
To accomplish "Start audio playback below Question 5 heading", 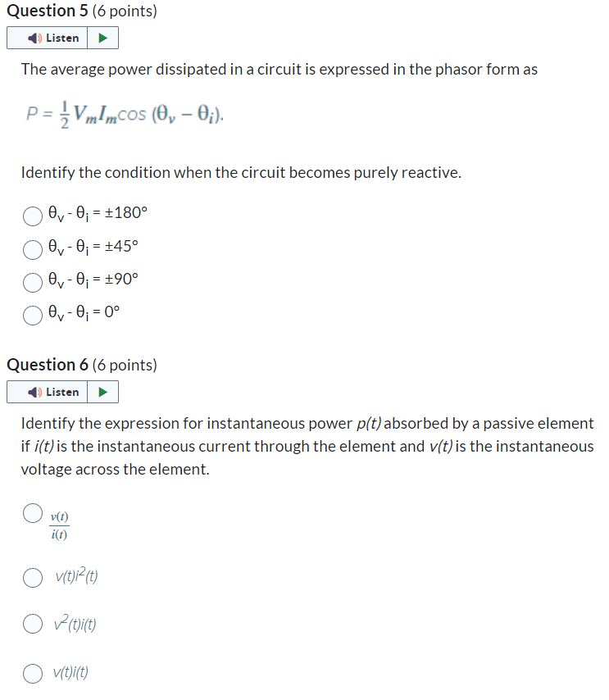I will click(x=103, y=37).
